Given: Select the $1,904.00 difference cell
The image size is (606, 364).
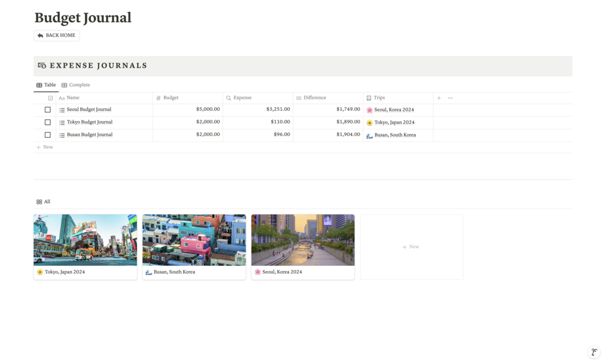Looking at the screenshot, I should coord(328,135).
